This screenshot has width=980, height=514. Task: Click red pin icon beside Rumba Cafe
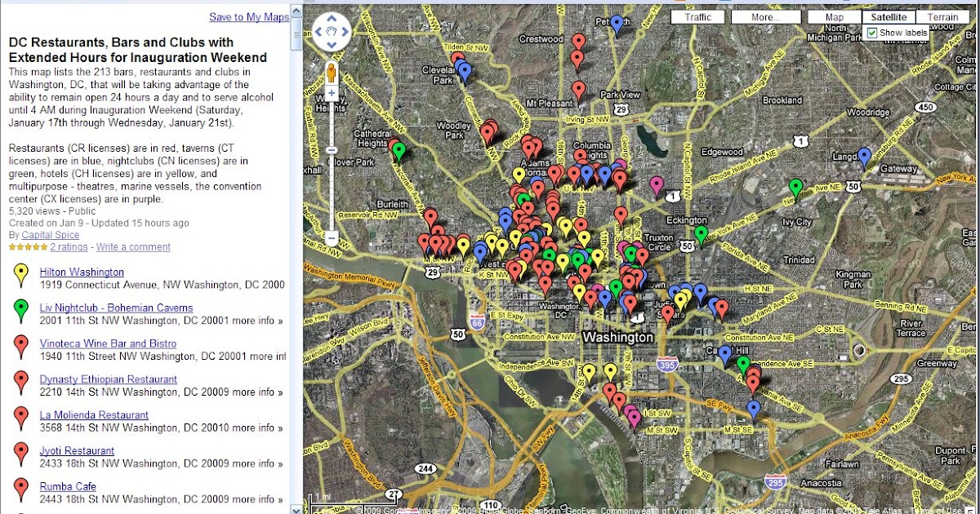tap(21, 490)
